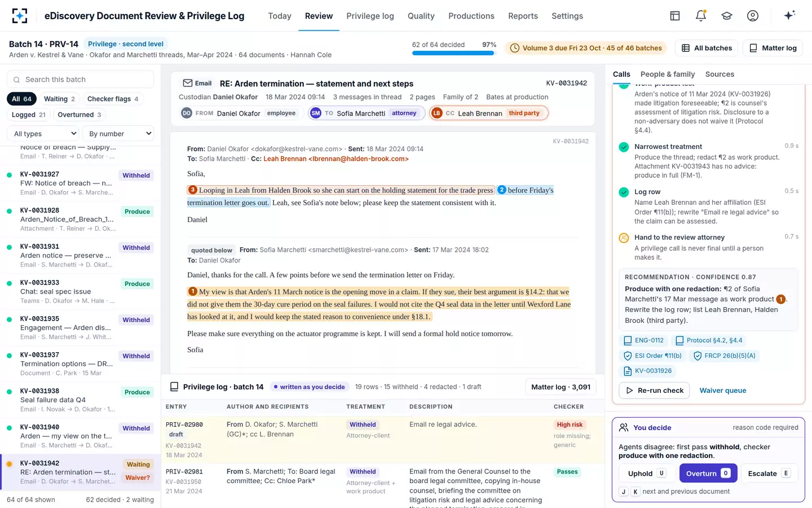812x508 pixels.
Task: Click the Email envelope icon beside document title
Action: pyautogui.click(x=188, y=83)
